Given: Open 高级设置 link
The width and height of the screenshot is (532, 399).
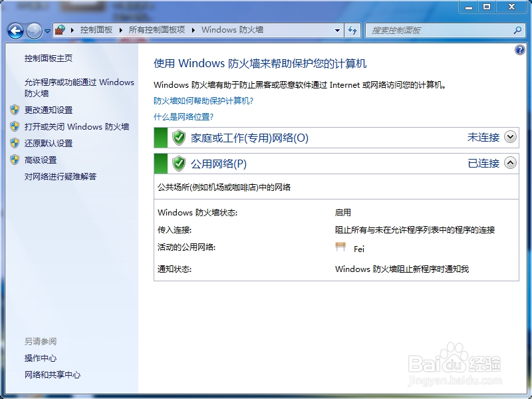Looking at the screenshot, I should pyautogui.click(x=41, y=160).
